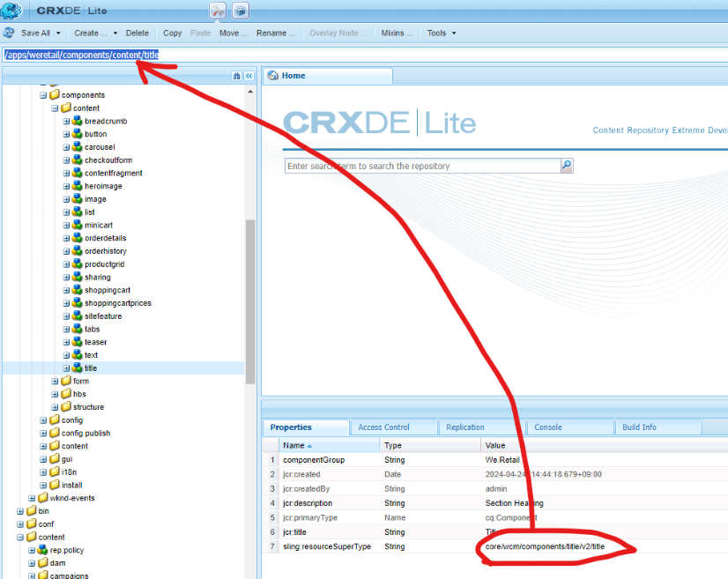Switch to the Replication tab

(x=482, y=427)
